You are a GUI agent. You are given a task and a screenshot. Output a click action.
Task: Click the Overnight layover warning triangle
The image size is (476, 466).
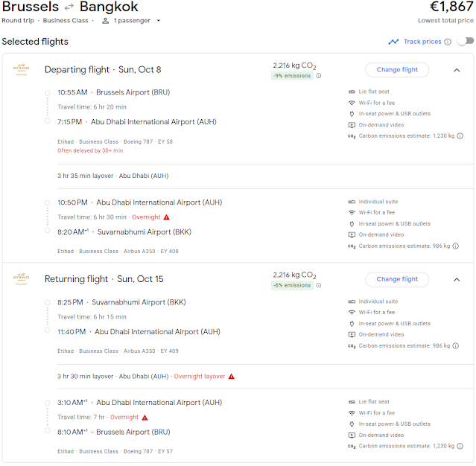point(232,377)
